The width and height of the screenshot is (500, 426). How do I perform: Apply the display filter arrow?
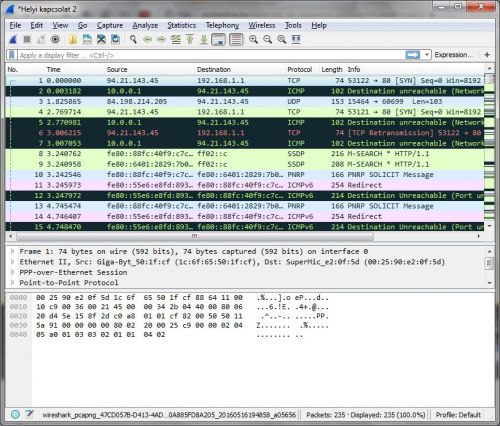413,55
